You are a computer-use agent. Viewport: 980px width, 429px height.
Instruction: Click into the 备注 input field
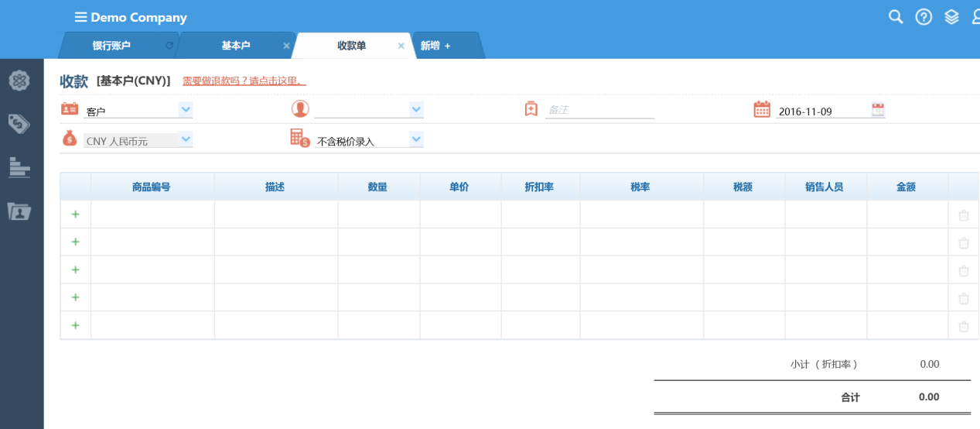click(x=599, y=110)
